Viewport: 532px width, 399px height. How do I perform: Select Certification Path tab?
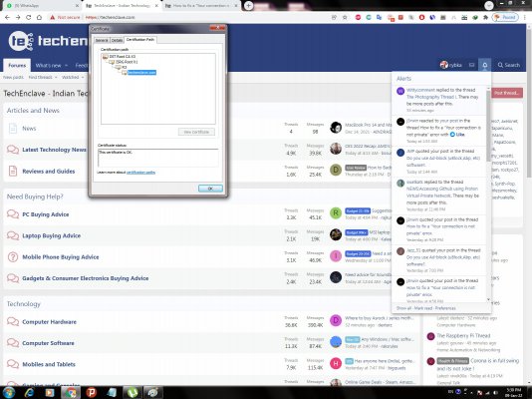(140, 40)
